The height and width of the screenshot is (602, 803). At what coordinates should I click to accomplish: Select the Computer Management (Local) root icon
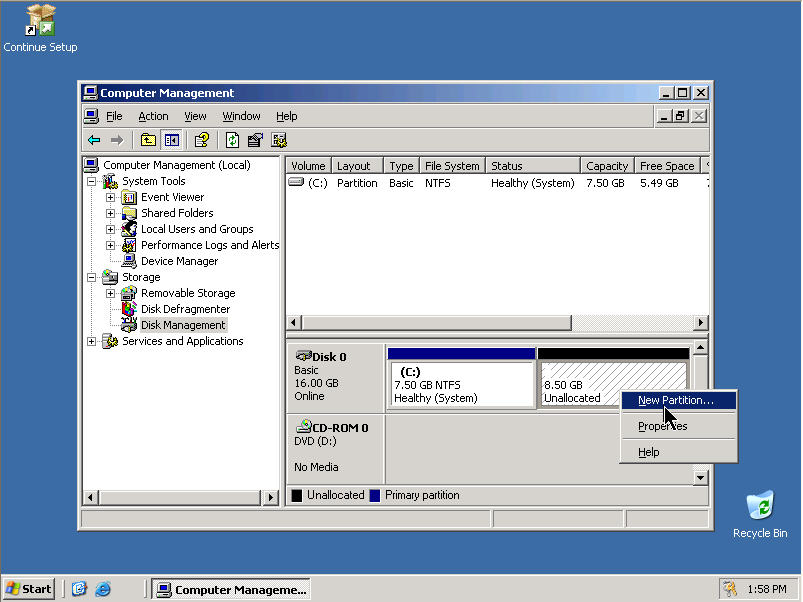pyautogui.click(x=91, y=165)
